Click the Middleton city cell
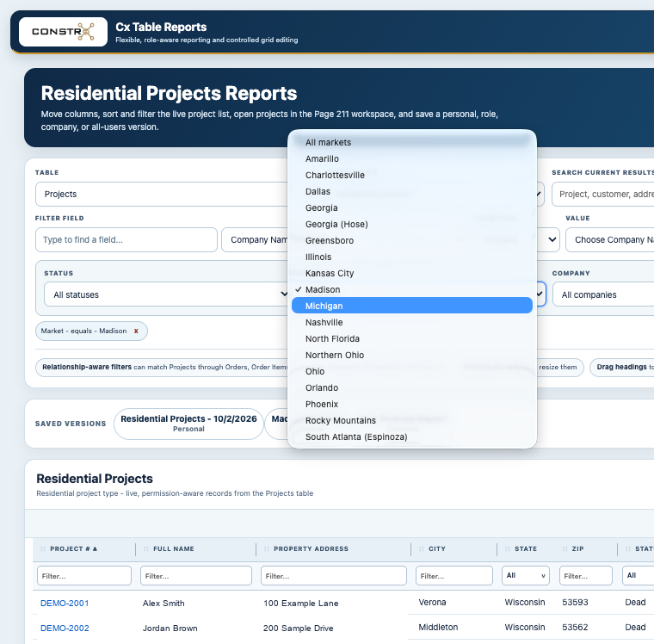 coord(438,628)
